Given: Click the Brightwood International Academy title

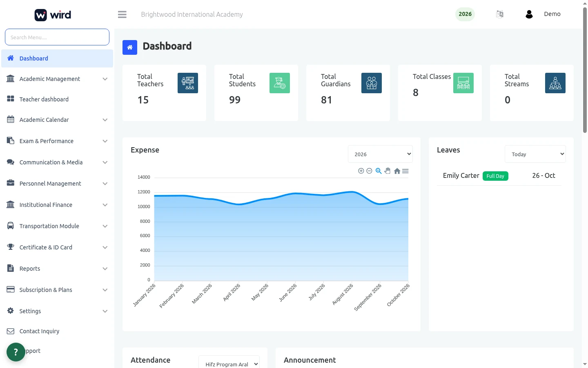Looking at the screenshot, I should (x=192, y=15).
